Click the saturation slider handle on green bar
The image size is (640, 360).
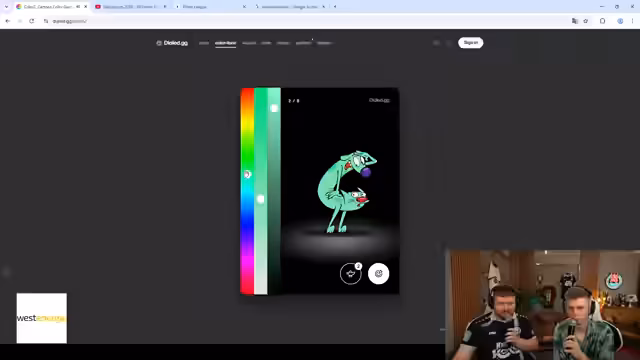coord(260,199)
